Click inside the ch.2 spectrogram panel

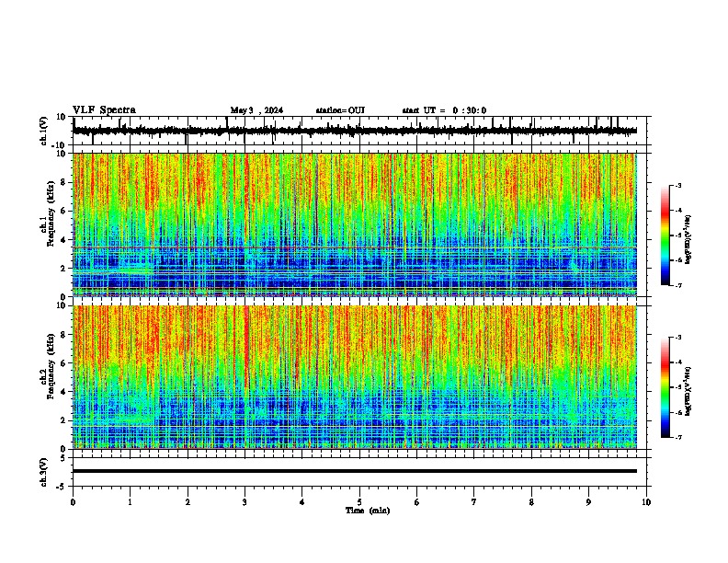point(355,377)
